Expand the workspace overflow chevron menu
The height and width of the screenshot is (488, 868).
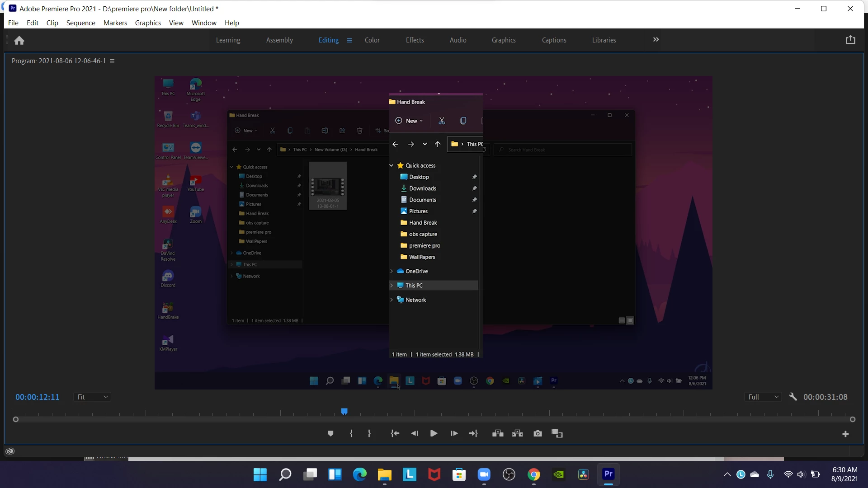(x=656, y=40)
